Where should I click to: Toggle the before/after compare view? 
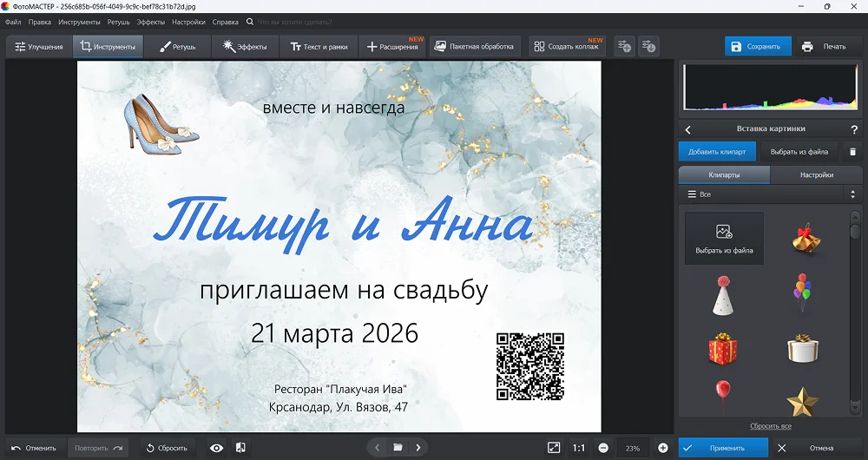click(x=240, y=448)
